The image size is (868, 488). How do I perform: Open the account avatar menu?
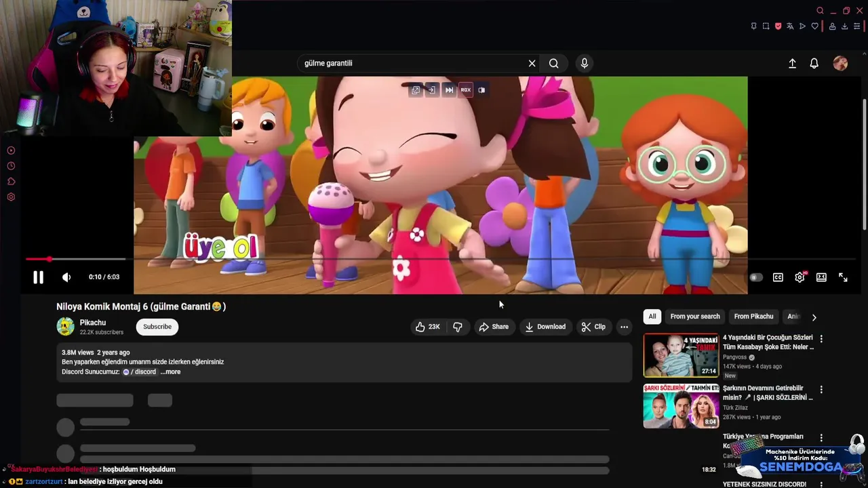(x=840, y=63)
